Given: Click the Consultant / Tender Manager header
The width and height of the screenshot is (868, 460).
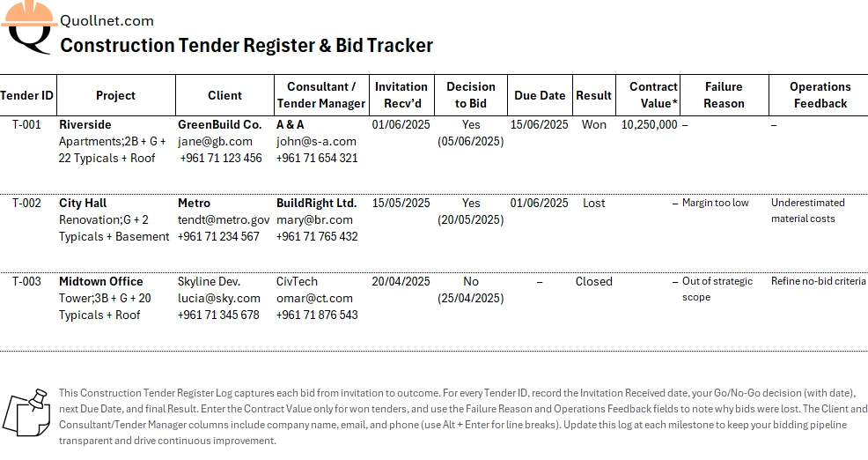Looking at the screenshot, I should pyautogui.click(x=321, y=95).
